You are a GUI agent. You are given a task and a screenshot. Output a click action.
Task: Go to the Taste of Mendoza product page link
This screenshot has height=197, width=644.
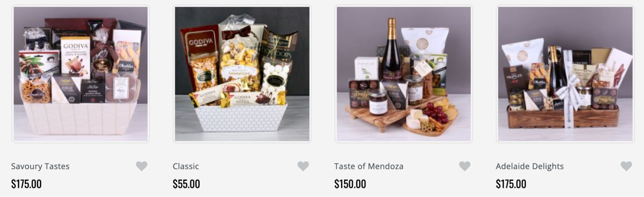(369, 166)
